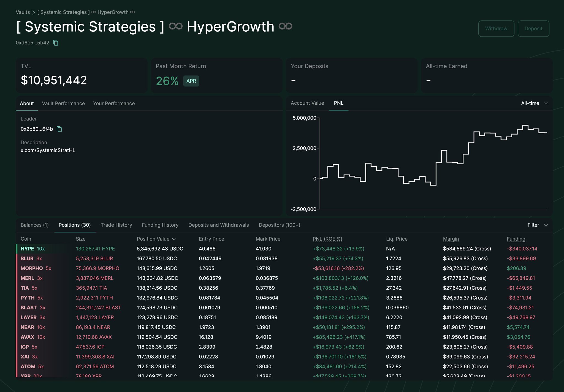This screenshot has width=564, height=392.
Task: Copy the vault address 0xd6e5...5b42
Action: click(x=56, y=43)
